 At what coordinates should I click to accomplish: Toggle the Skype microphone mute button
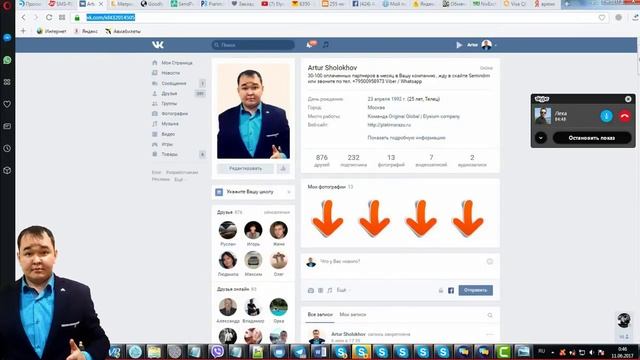[607, 116]
